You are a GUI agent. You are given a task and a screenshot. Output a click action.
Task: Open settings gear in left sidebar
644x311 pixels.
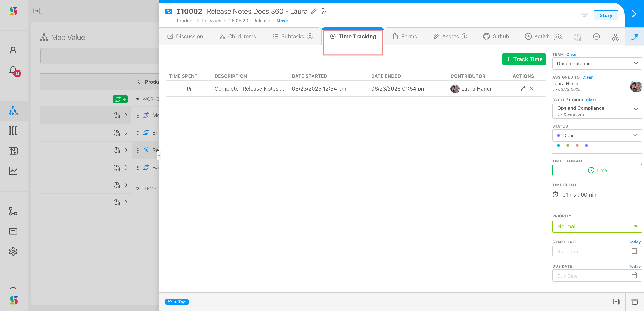13,251
